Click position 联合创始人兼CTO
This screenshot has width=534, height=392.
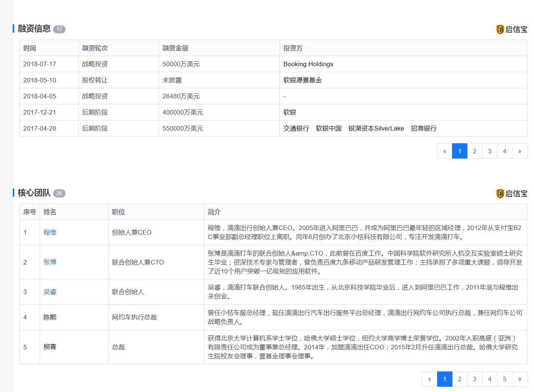pos(138,262)
